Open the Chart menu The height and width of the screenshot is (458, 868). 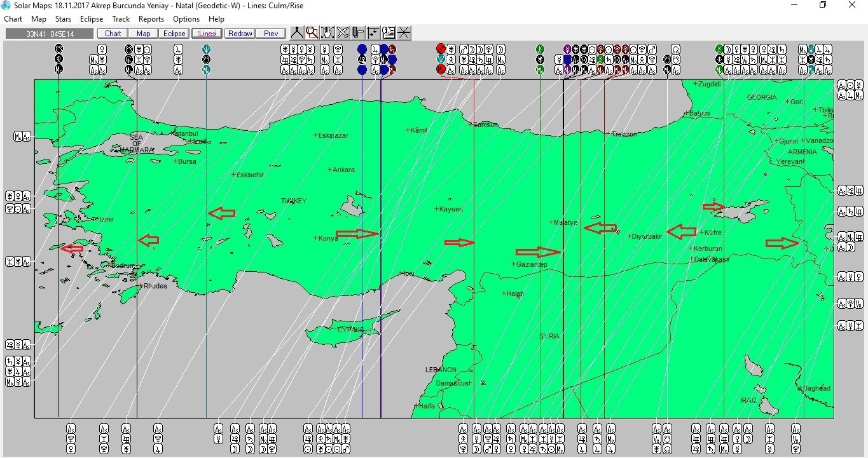pos(13,19)
